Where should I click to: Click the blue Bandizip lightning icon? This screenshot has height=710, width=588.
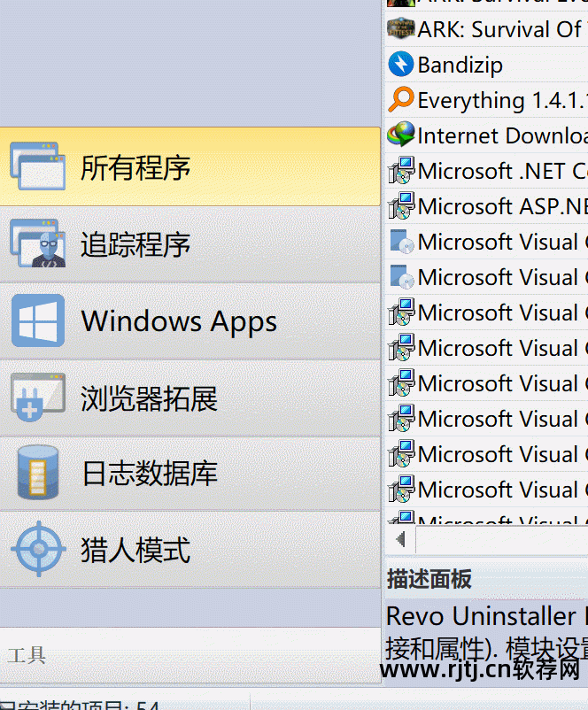tap(401, 64)
